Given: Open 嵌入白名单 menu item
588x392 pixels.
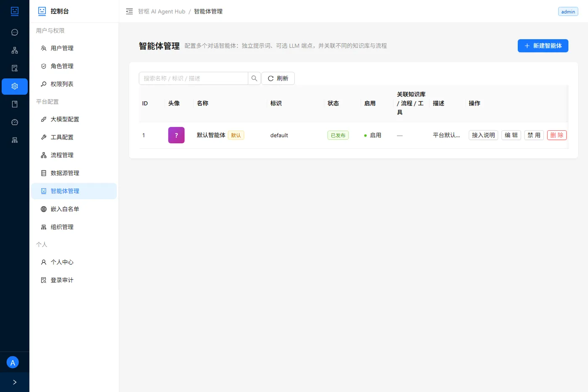Looking at the screenshot, I should click(x=74, y=209).
